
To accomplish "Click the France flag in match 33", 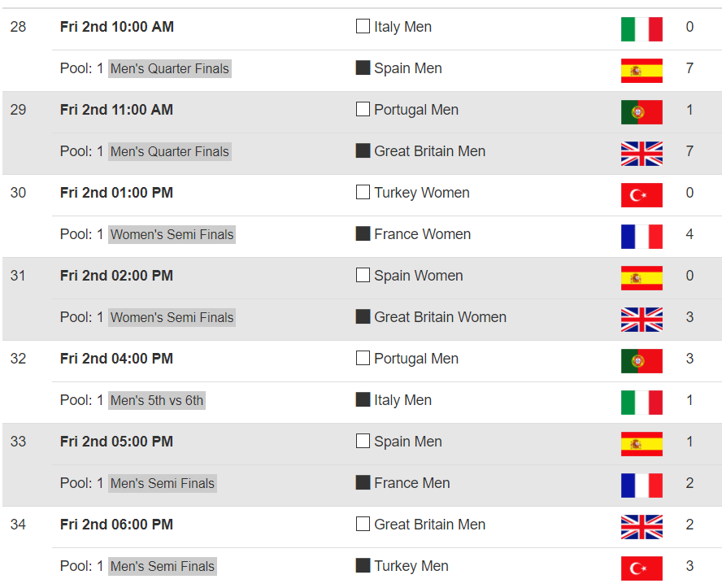I will [642, 486].
